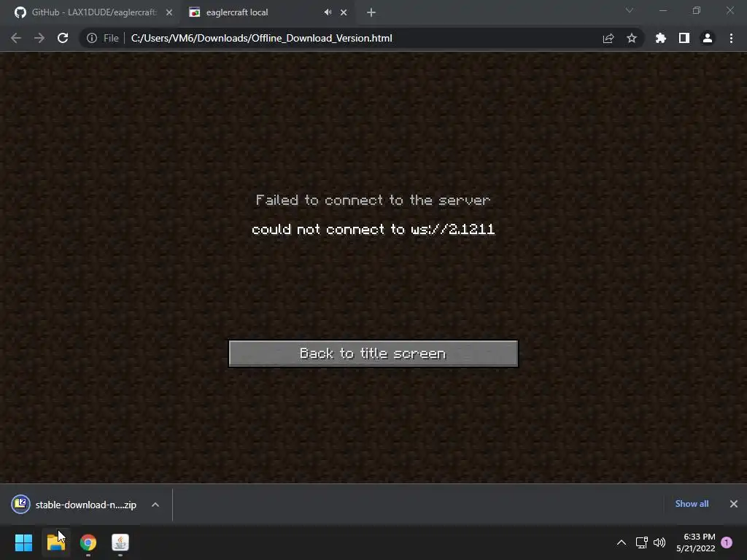Open File Explorer from the taskbar
The width and height of the screenshot is (747, 560).
point(55,542)
